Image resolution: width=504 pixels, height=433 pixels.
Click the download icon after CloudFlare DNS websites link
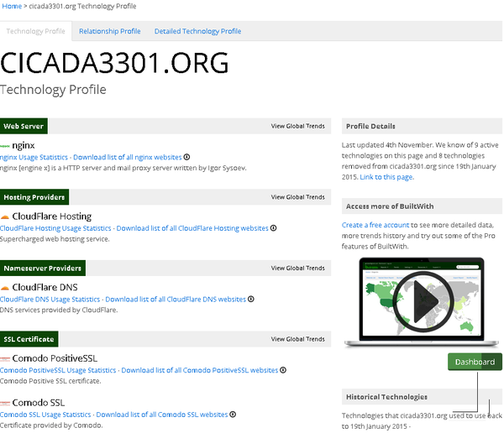click(x=251, y=299)
